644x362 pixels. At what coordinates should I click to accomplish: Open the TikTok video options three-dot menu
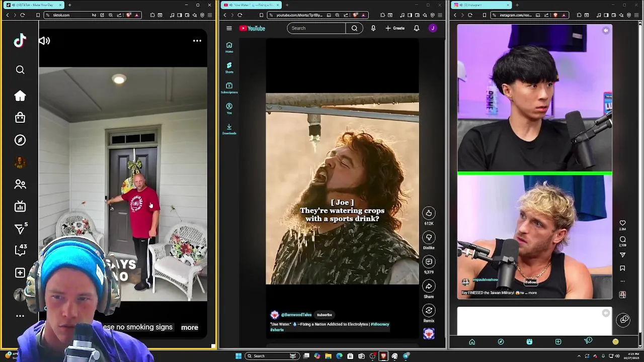197,41
